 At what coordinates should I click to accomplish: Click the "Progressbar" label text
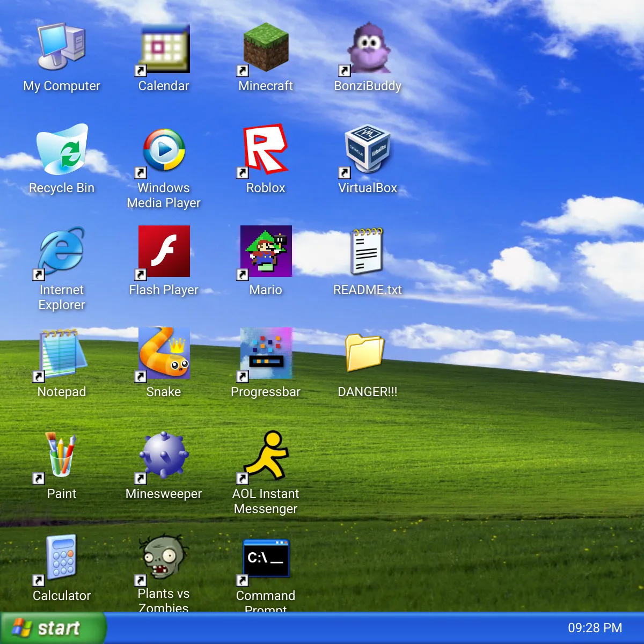[266, 392]
